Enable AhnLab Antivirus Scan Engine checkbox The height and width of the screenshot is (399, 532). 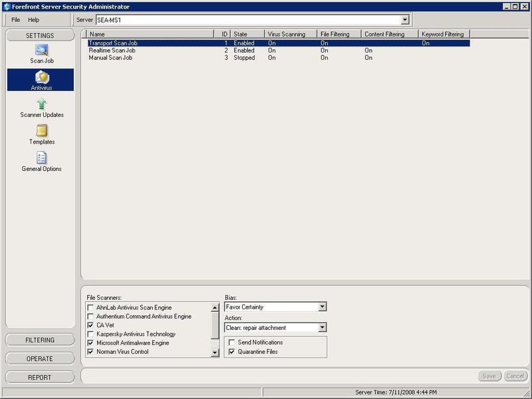90,308
